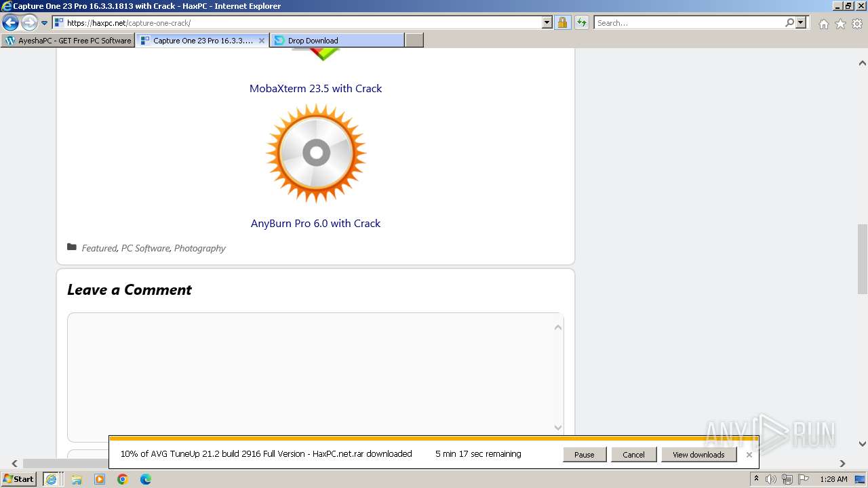Click the browser Forward arrow button
Screen dimensions: 868x488
coord(29,23)
